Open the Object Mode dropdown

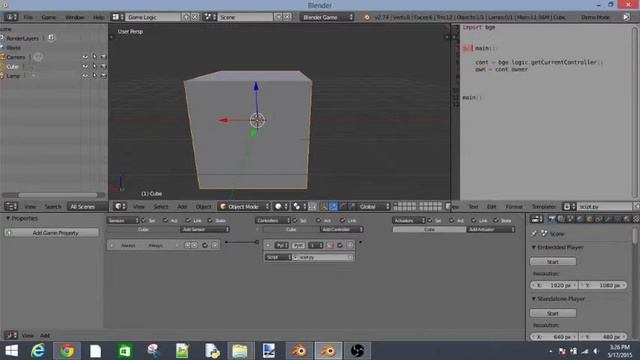[244, 207]
